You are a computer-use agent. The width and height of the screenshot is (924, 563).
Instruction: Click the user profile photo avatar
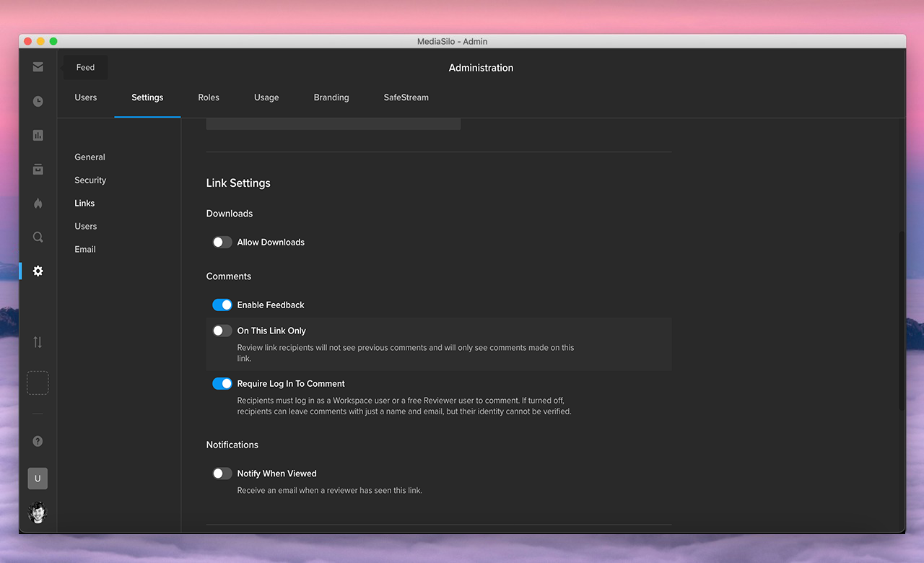38,512
